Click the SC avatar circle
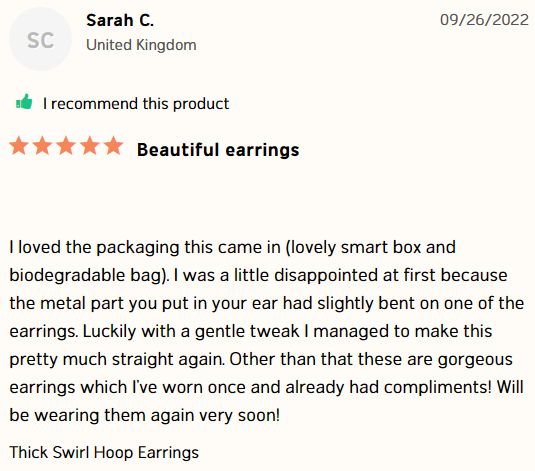535x471 pixels. 41,39
